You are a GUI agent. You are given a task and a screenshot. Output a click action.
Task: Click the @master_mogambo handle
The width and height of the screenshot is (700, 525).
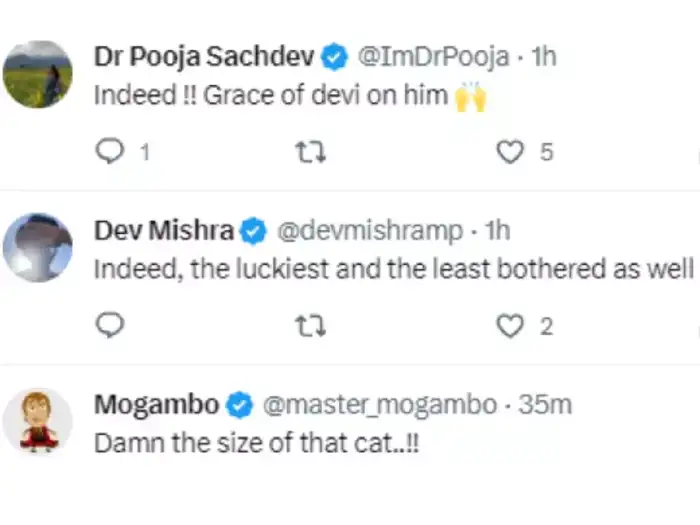379,405
